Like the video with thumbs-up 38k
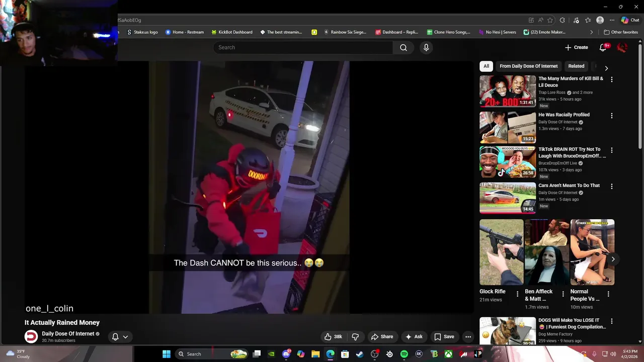The width and height of the screenshot is (644, 362). (334, 337)
